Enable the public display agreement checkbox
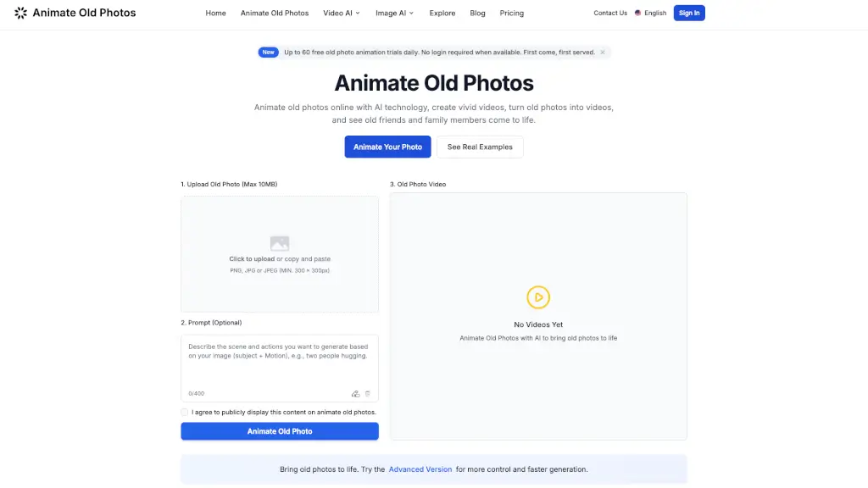Screen dimensions: 868x488 click(x=184, y=412)
